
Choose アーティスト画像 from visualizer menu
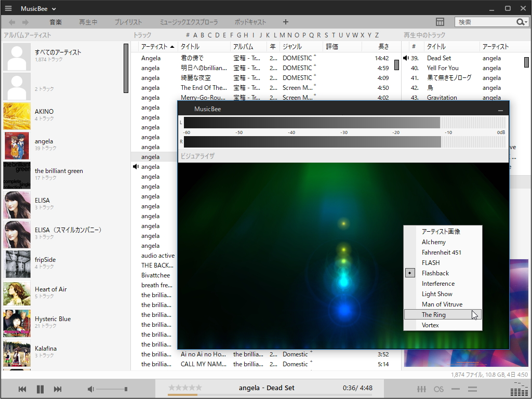tap(443, 231)
